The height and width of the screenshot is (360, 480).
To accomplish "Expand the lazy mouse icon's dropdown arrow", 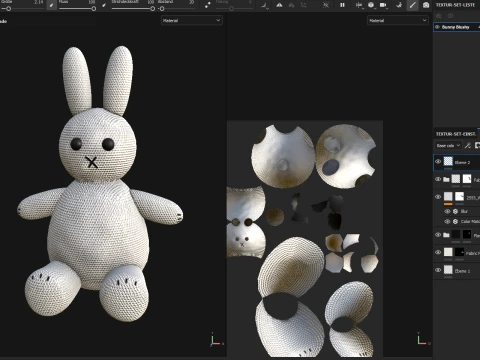I will click(267, 8).
